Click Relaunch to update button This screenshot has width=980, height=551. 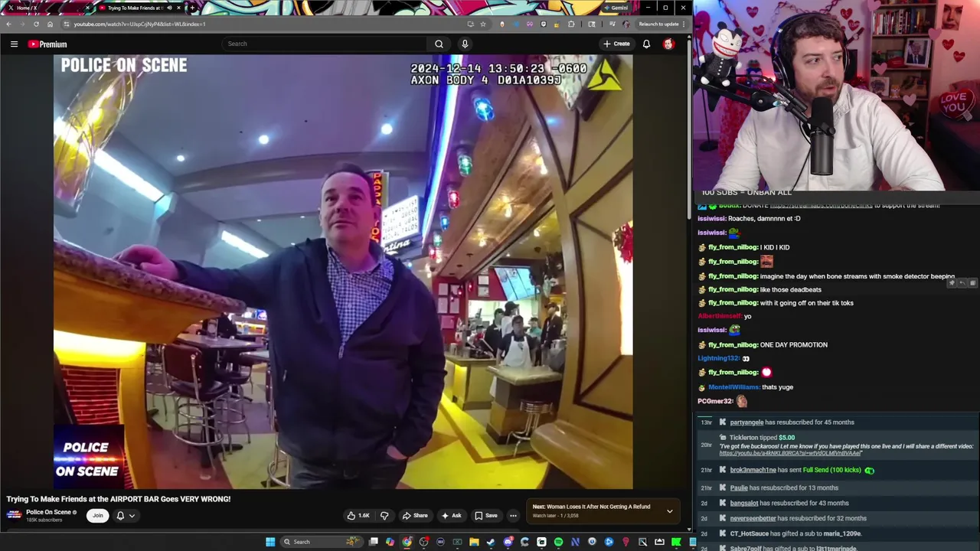[x=658, y=24]
